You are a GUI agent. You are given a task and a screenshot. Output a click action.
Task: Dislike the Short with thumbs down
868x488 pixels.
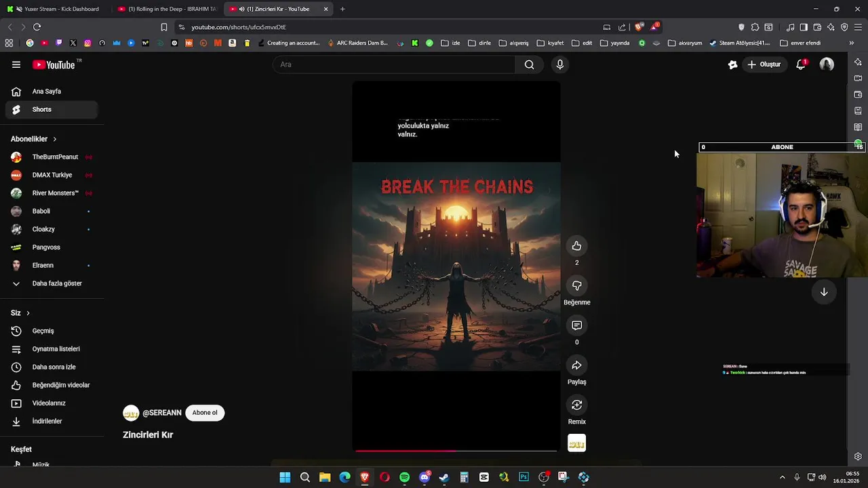(x=576, y=285)
